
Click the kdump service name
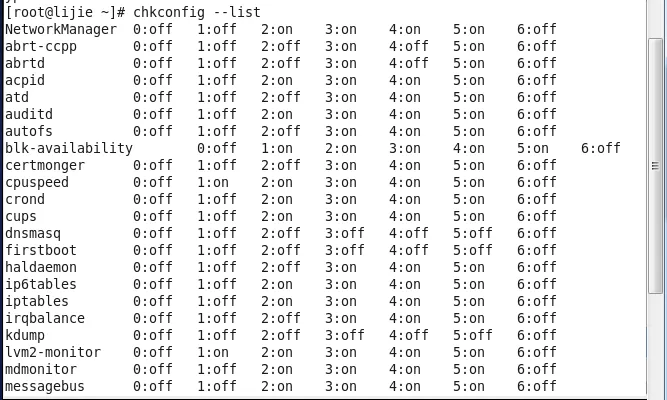coord(25,335)
